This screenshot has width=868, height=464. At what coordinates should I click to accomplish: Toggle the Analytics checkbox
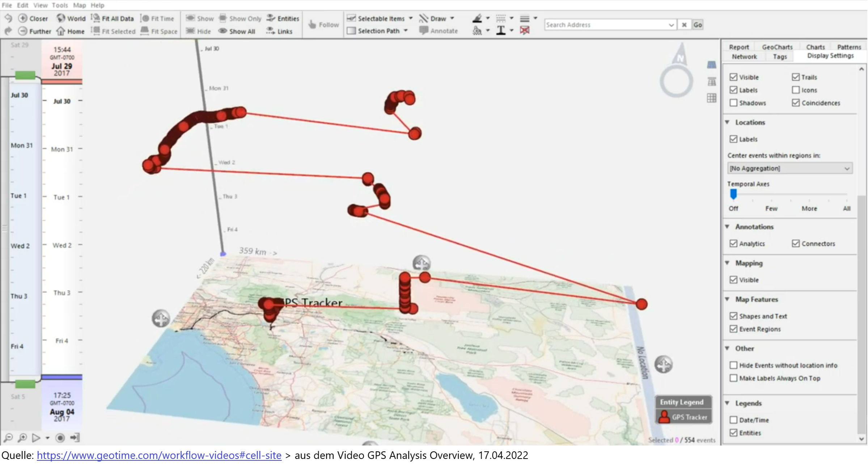[x=733, y=244]
